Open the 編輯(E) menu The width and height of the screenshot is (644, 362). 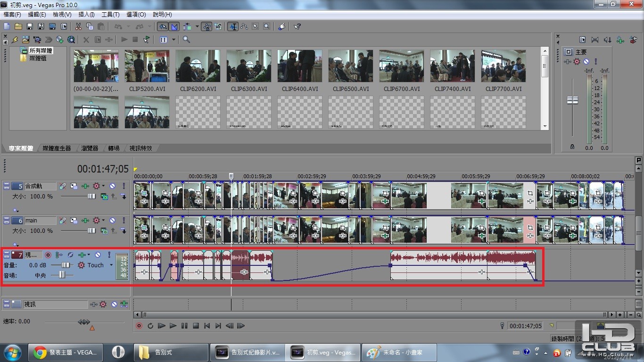click(x=37, y=15)
